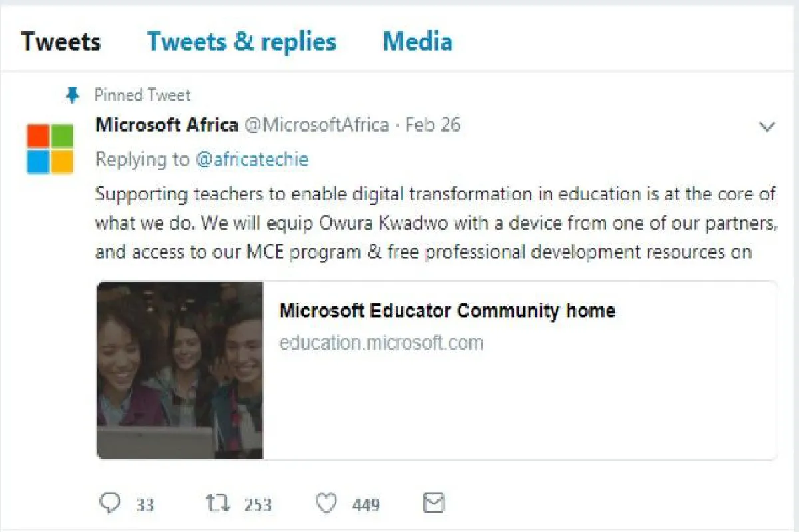Select the Media tab

click(417, 41)
